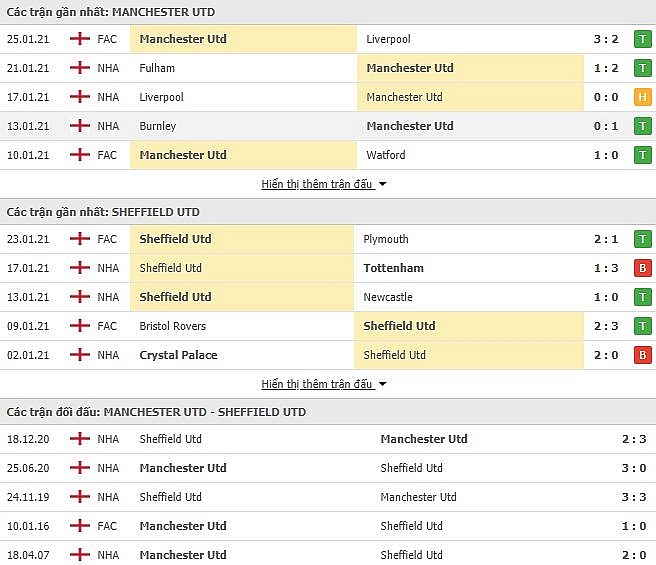
Task: Click red B badge for Sheffield vs Tottenham
Action: (x=643, y=268)
